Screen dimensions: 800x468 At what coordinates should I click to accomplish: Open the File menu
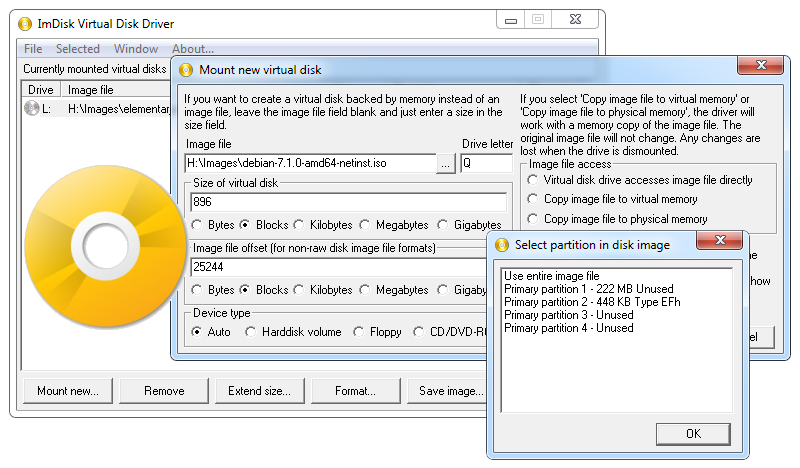33,49
